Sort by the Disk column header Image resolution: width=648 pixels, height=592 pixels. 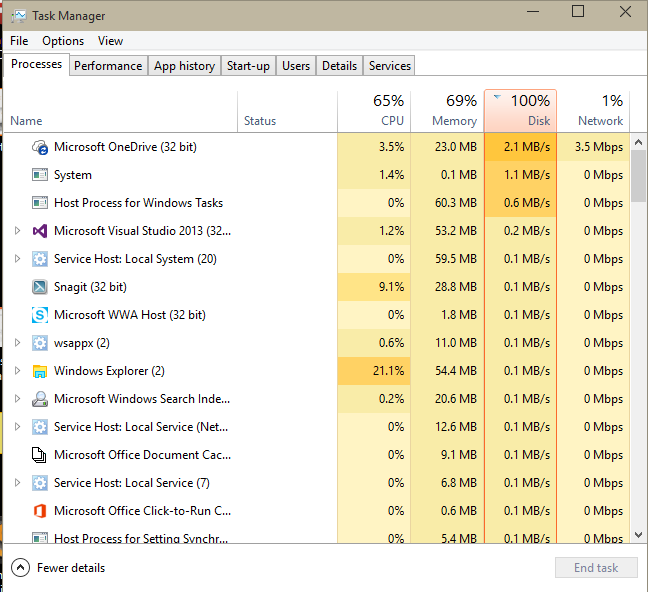[x=520, y=112]
